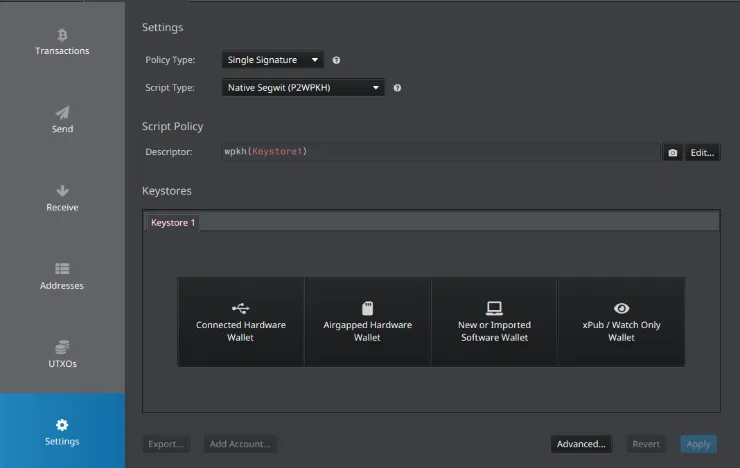Click the wpkh(Keystore1) descriptor field
Viewport: 740px width, 468px height.
tap(440, 152)
